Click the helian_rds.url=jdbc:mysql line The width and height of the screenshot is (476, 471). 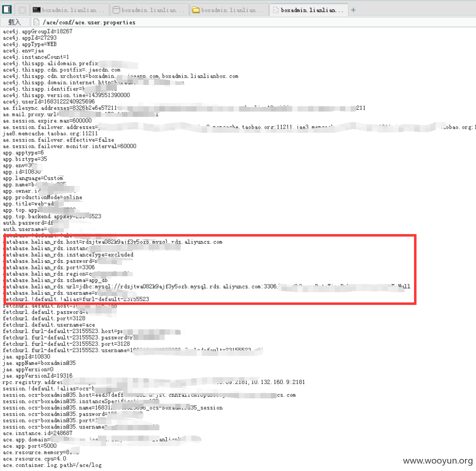click(x=207, y=286)
